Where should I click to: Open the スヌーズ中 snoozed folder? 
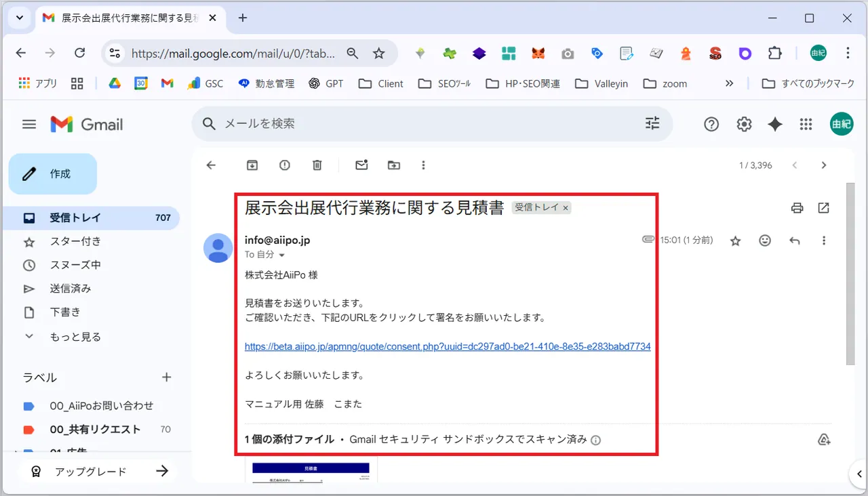pos(75,265)
